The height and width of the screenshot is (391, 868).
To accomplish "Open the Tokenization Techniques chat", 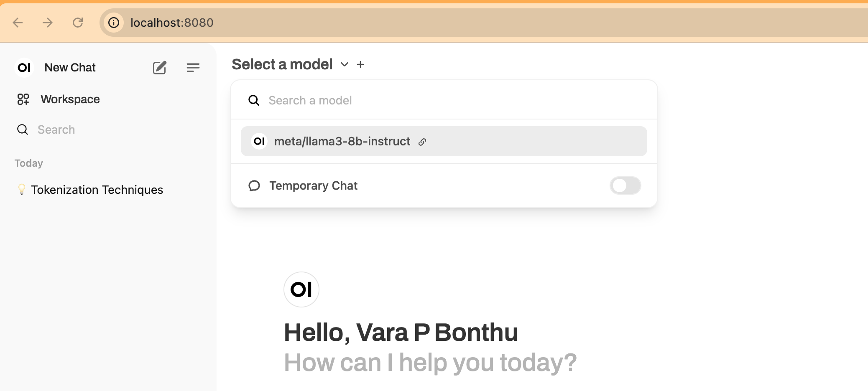I will click(97, 190).
